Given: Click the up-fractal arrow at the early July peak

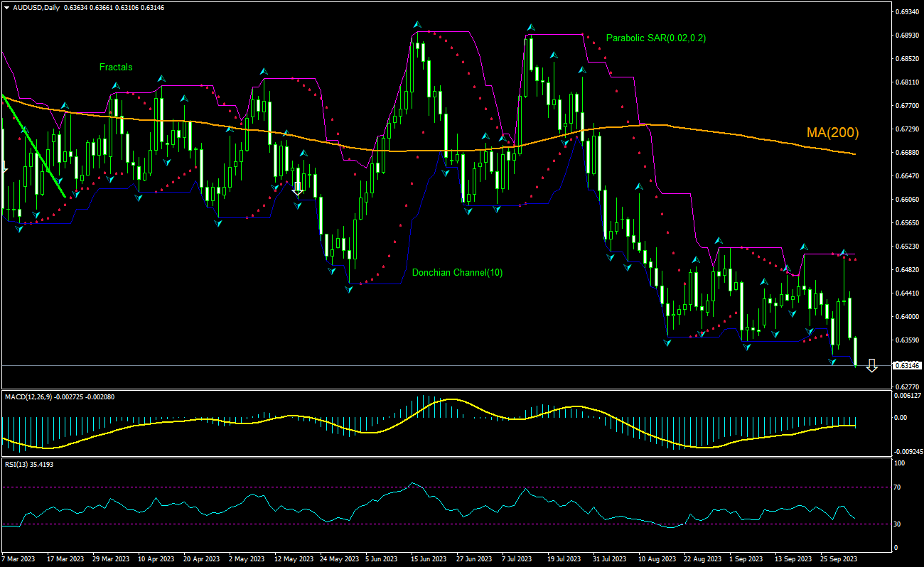Looking at the screenshot, I should tap(530, 26).
